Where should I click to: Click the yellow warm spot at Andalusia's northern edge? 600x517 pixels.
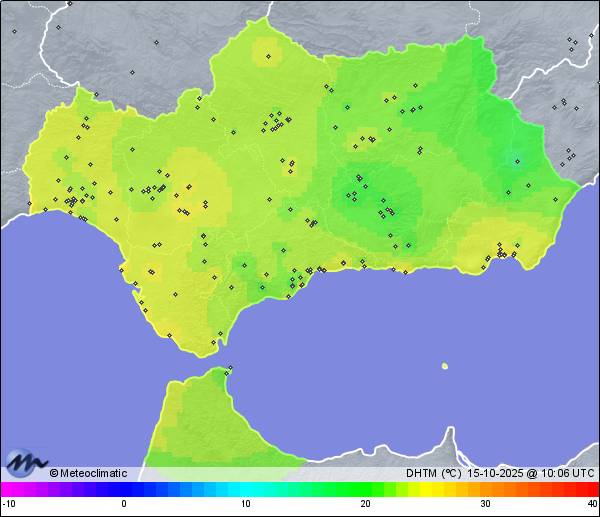click(267, 51)
